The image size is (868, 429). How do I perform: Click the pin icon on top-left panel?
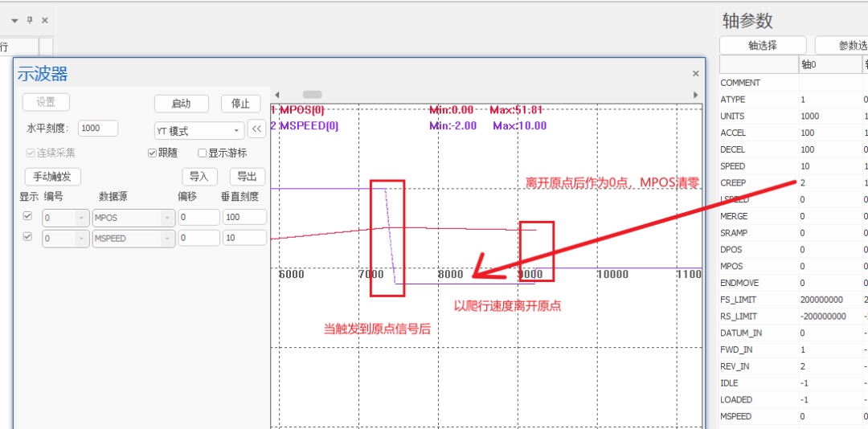pyautogui.click(x=30, y=20)
